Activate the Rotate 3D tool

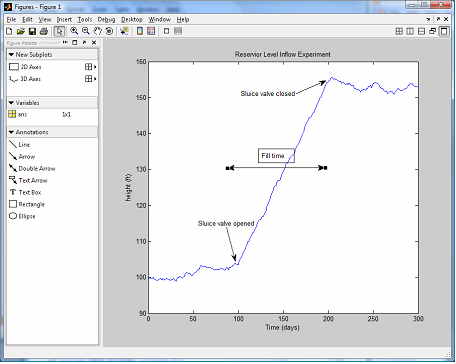click(109, 31)
